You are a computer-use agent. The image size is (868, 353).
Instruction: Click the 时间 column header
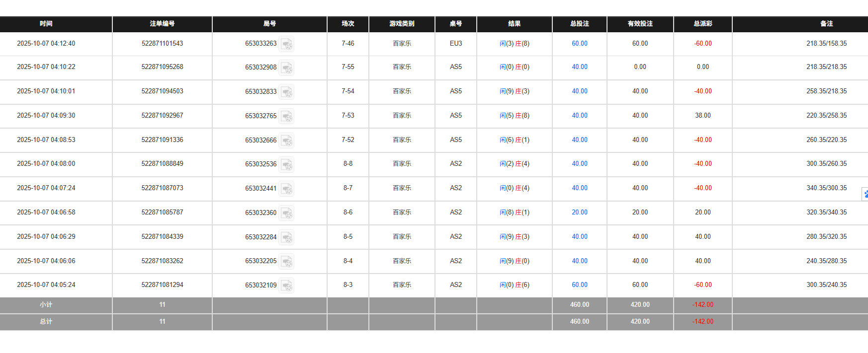coord(46,24)
